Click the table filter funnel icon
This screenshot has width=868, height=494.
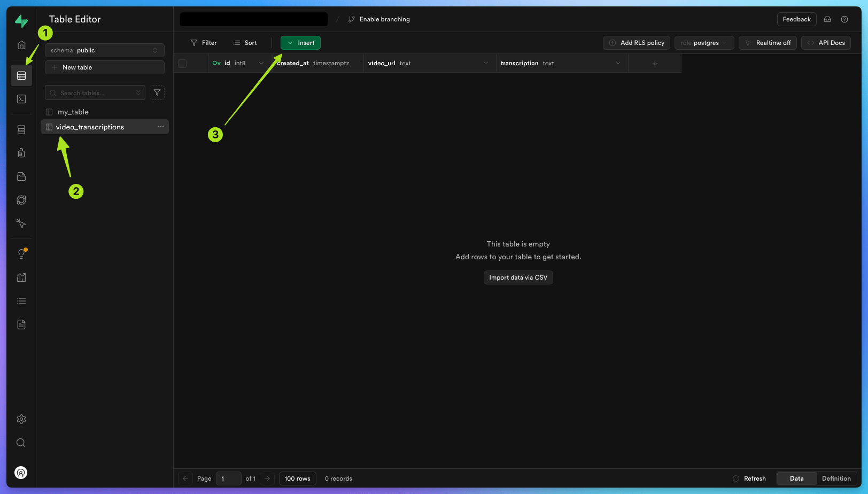[x=157, y=92]
